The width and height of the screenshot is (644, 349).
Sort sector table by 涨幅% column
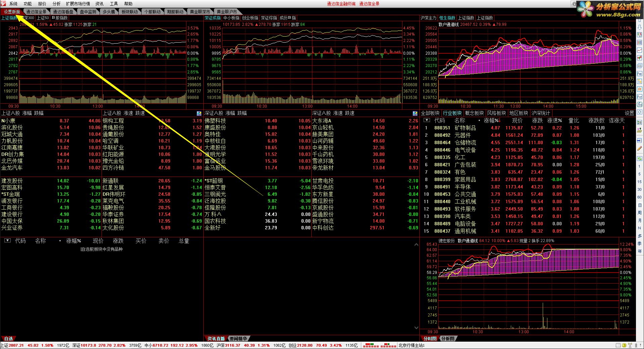[x=491, y=120]
